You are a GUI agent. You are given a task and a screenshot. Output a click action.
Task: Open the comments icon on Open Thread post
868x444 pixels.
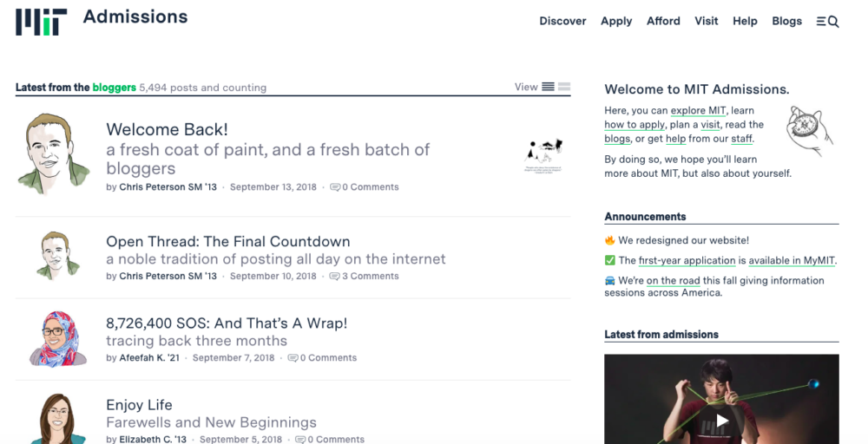[x=335, y=277]
